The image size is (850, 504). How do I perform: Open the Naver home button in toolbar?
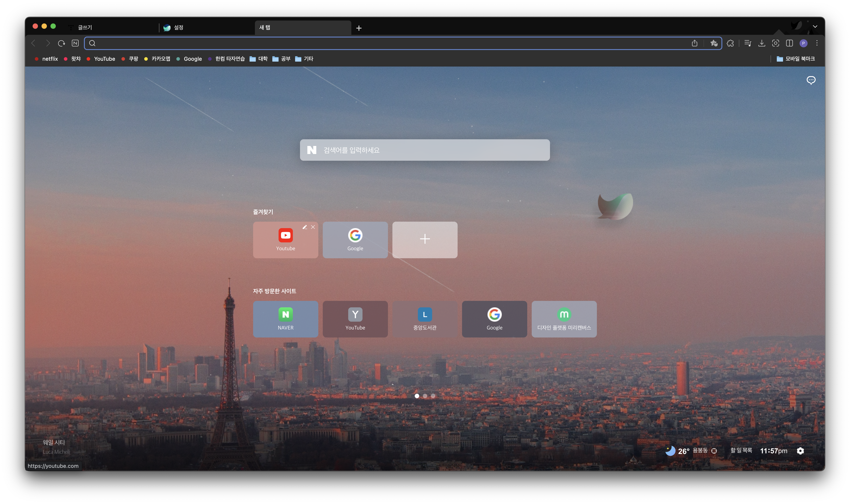pyautogui.click(x=75, y=43)
